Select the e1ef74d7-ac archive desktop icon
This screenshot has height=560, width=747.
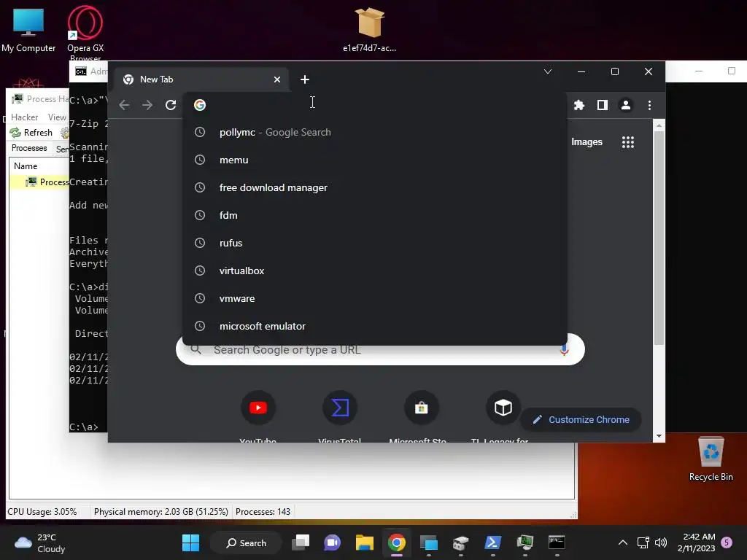[369, 29]
